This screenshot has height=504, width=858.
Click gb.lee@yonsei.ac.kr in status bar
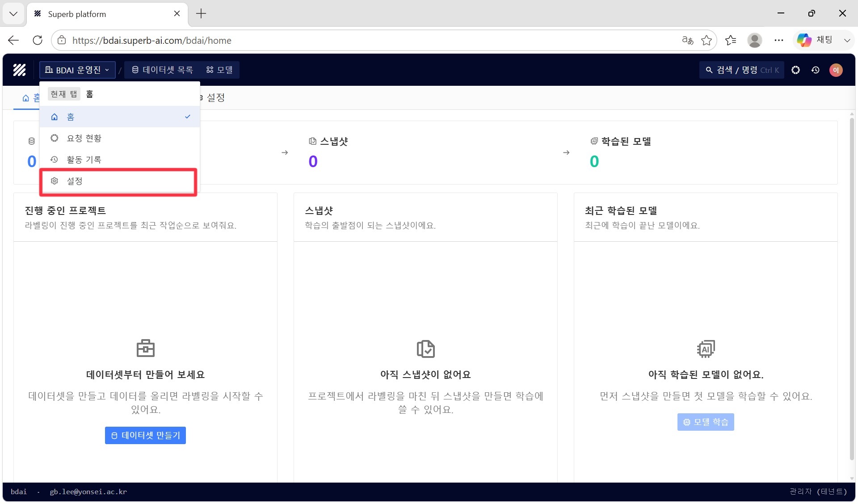point(88,491)
